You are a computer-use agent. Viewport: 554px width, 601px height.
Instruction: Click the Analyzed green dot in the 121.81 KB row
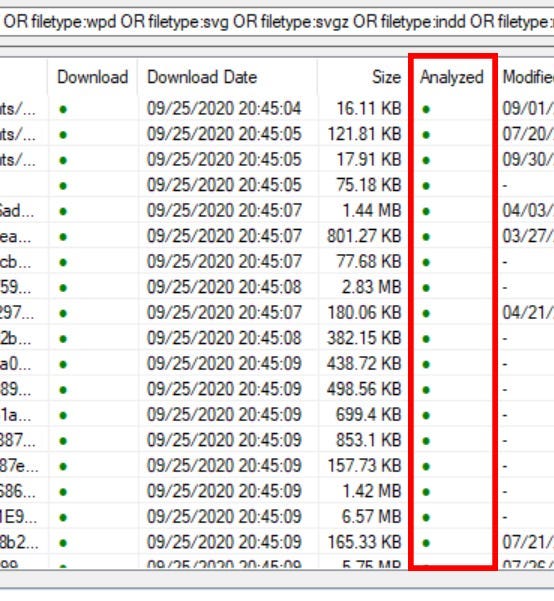click(426, 135)
